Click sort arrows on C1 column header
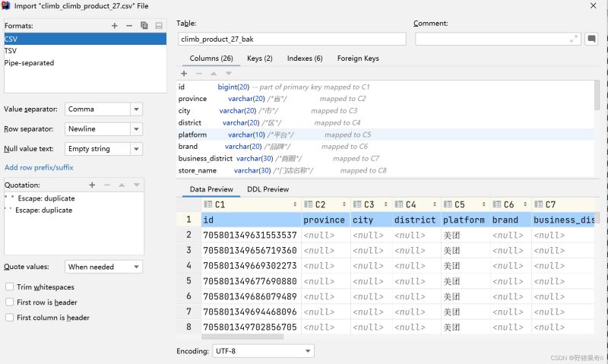This screenshot has width=608, height=364. point(295,204)
